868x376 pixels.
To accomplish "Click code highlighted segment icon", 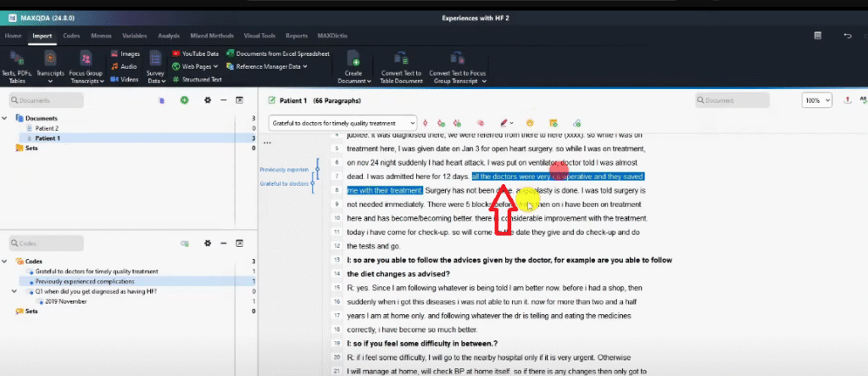I will [426, 122].
